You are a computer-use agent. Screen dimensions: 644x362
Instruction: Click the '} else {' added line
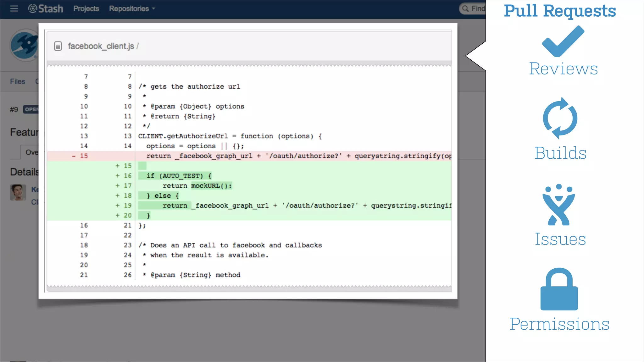coord(249,195)
